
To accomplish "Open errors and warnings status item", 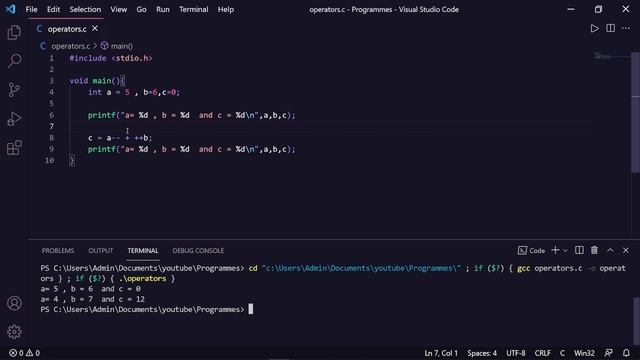I will tap(24, 353).
